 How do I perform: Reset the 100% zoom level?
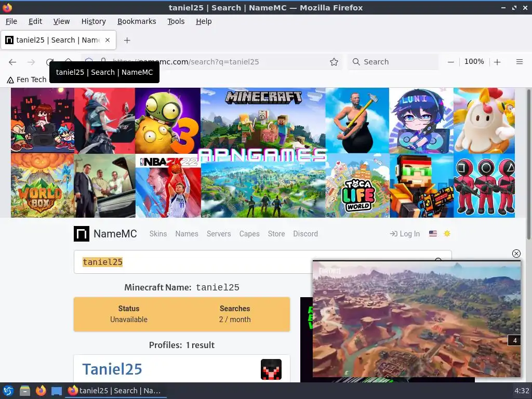click(474, 62)
